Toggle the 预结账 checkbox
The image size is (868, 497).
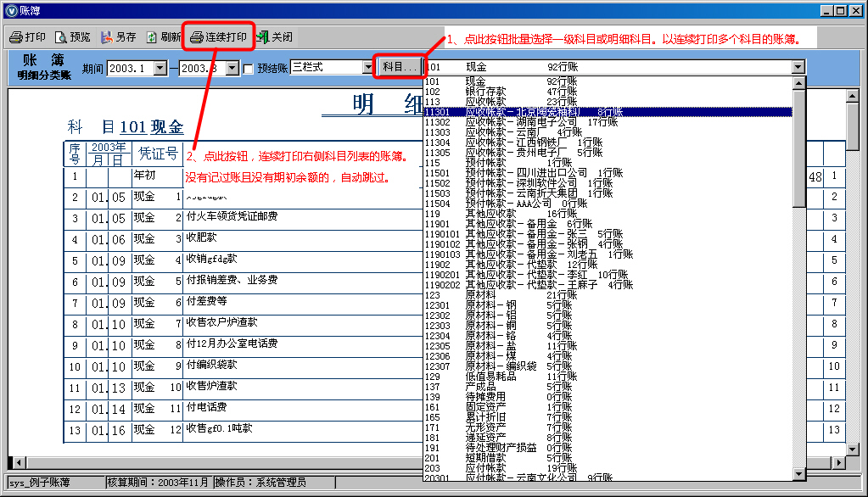[x=248, y=69]
